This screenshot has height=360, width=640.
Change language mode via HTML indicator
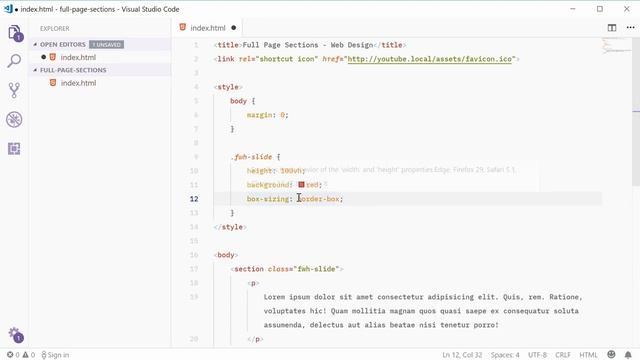pyautogui.click(x=588, y=355)
